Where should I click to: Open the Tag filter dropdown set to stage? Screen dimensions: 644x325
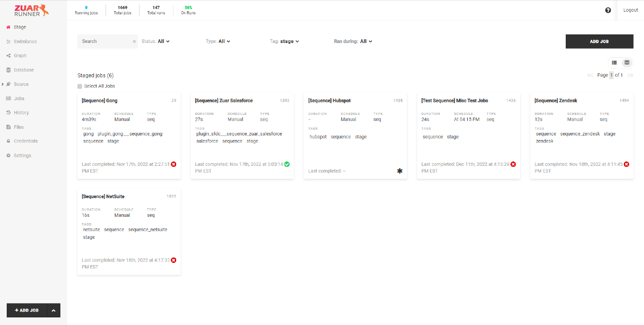pyautogui.click(x=289, y=41)
